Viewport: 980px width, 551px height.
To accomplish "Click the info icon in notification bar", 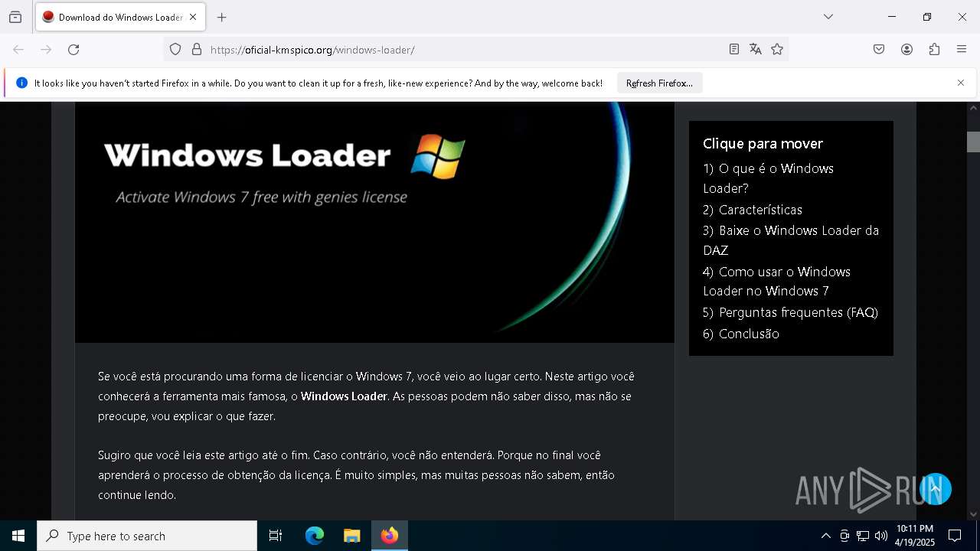I will 21,83.
